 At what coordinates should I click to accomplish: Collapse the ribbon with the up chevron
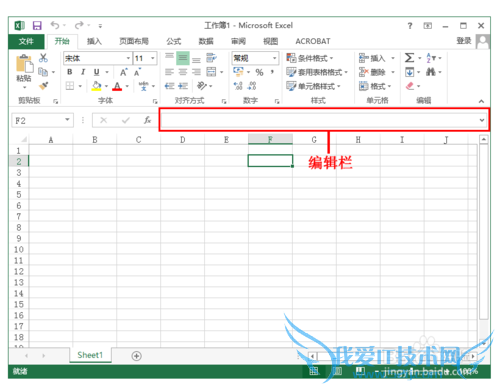click(481, 101)
